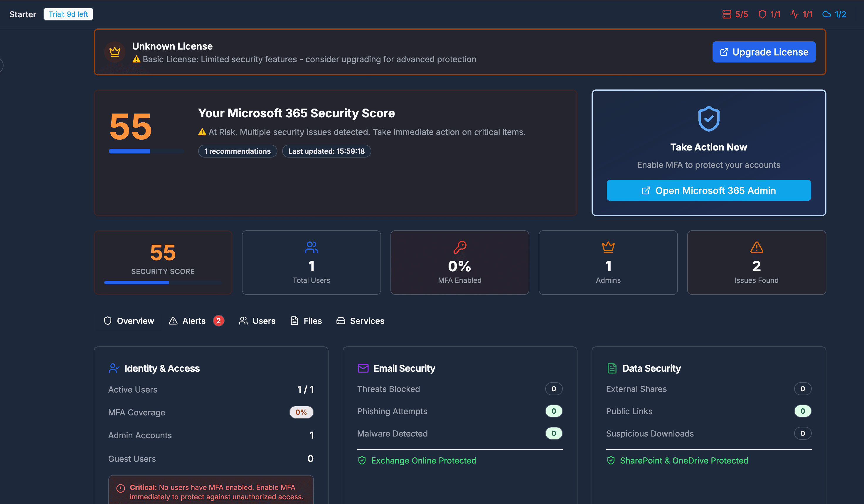Open Microsoft 365 Admin

pos(708,190)
